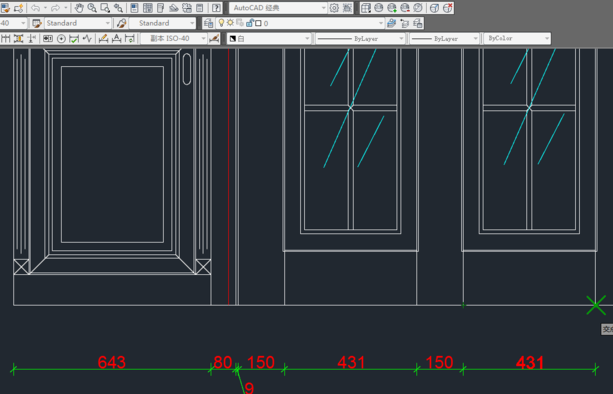Click the UCS cube icon with red X
The image size is (613, 394).
point(448,8)
